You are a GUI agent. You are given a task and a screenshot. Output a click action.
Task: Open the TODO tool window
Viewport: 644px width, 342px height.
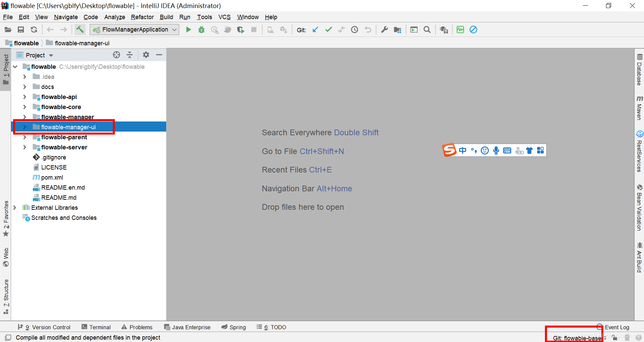point(271,327)
